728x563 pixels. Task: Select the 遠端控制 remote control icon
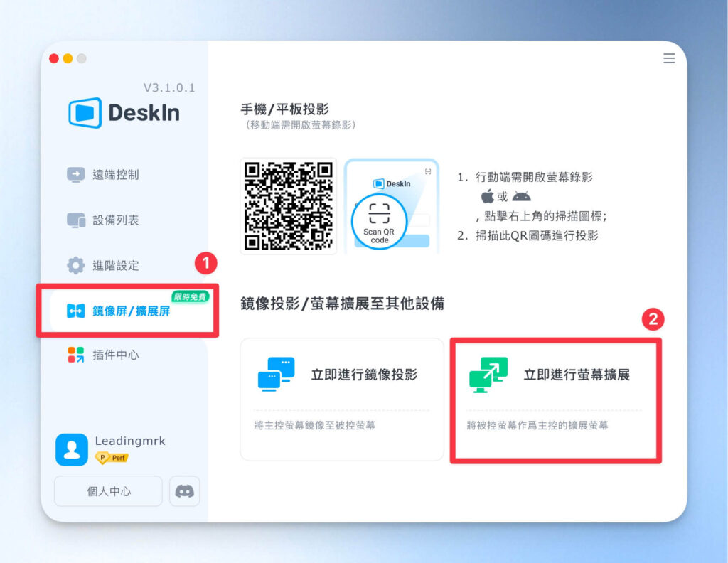tap(75, 175)
